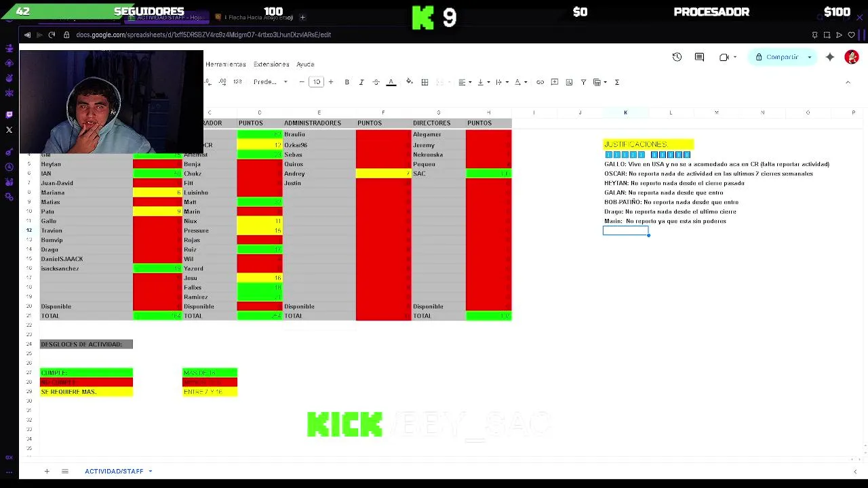Viewport: 868px width, 488px height.
Task: Open a new browser tab
Action: point(302,17)
